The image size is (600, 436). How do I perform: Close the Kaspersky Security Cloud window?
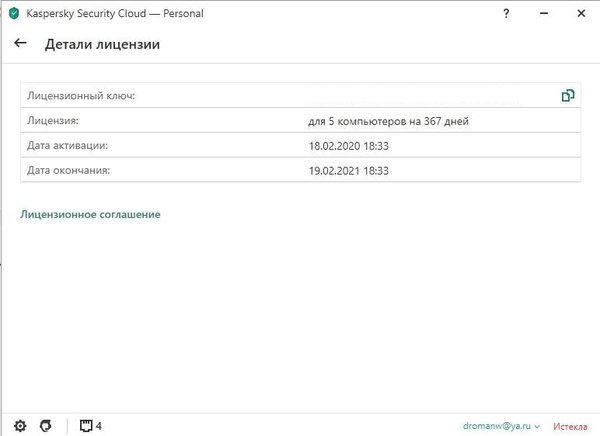[581, 13]
